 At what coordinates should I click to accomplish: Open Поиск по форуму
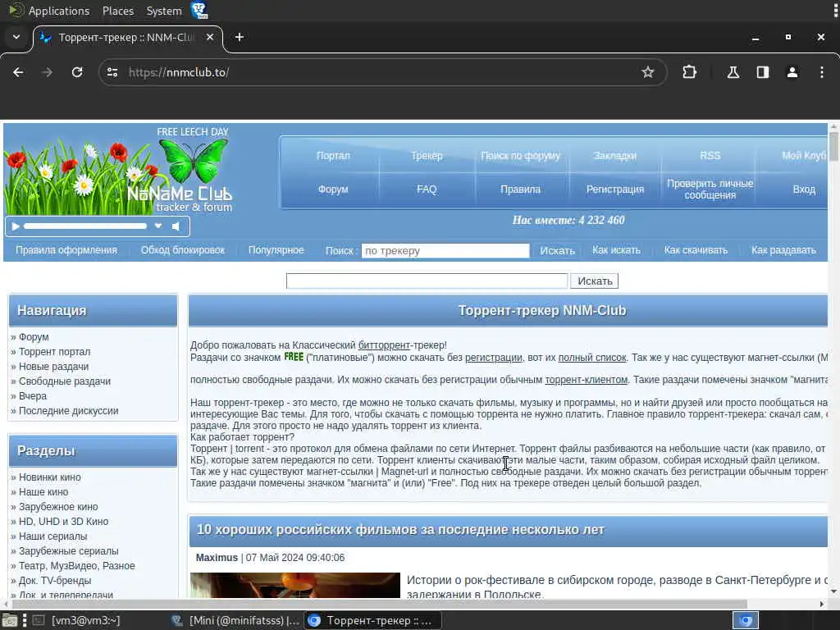pos(520,156)
